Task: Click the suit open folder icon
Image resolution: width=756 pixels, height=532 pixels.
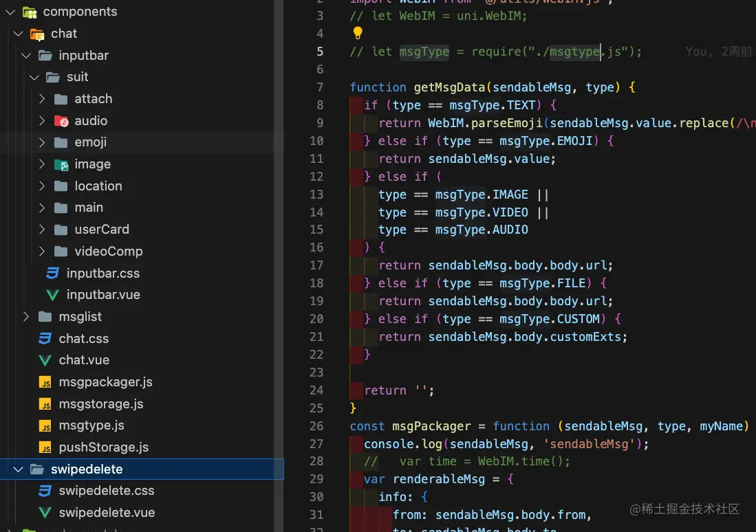Action: pos(53,77)
